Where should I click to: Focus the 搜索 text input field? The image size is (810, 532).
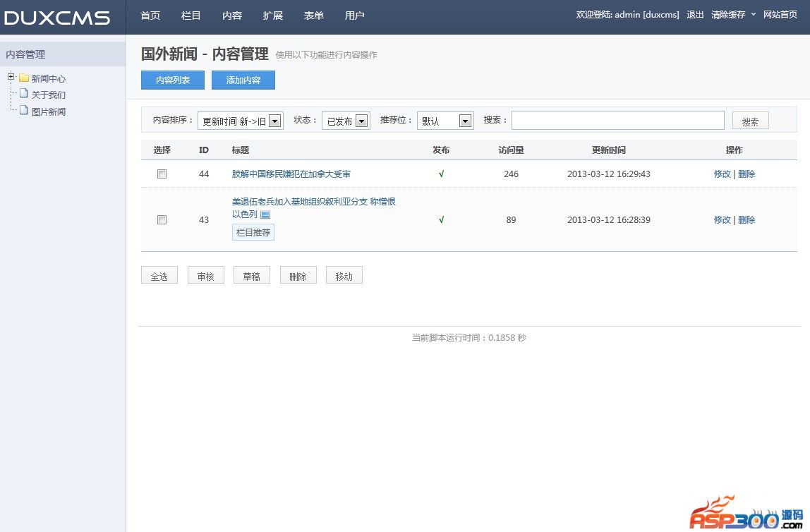[x=618, y=121]
